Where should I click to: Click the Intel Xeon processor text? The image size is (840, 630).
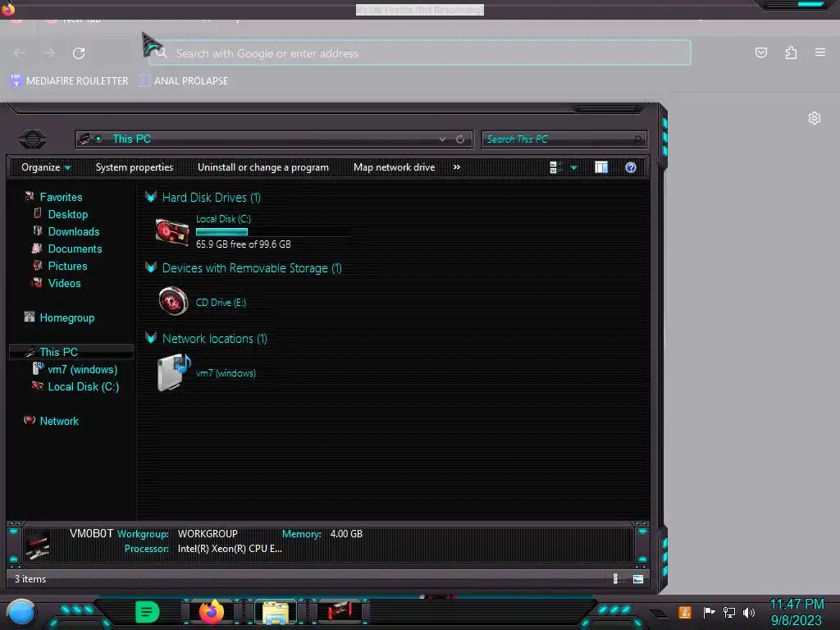(230, 549)
